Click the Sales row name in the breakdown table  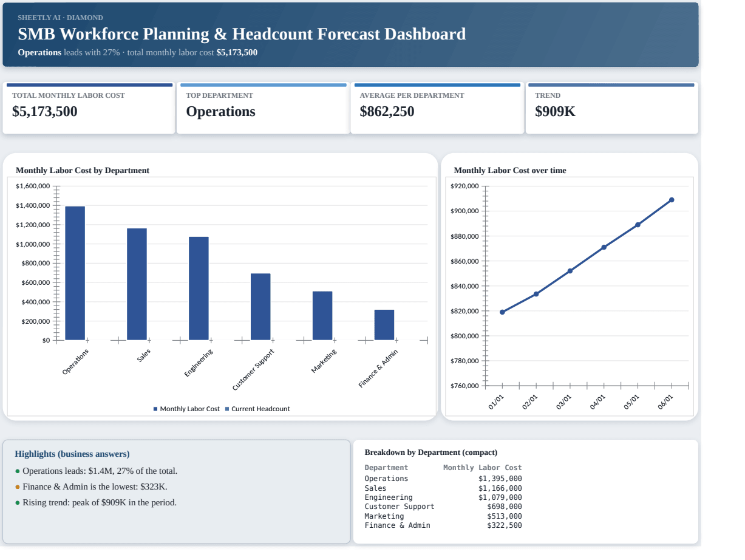tap(375, 488)
